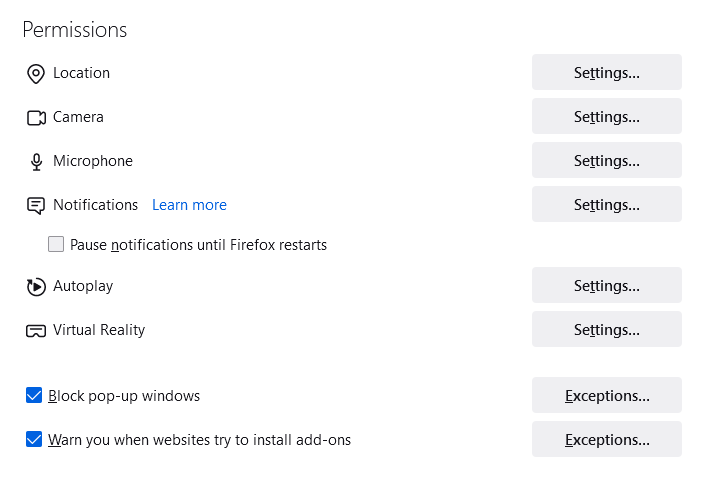Screen dimensions: 702x502
Task: Follow the Notifications Learn more link
Action: coord(189,205)
